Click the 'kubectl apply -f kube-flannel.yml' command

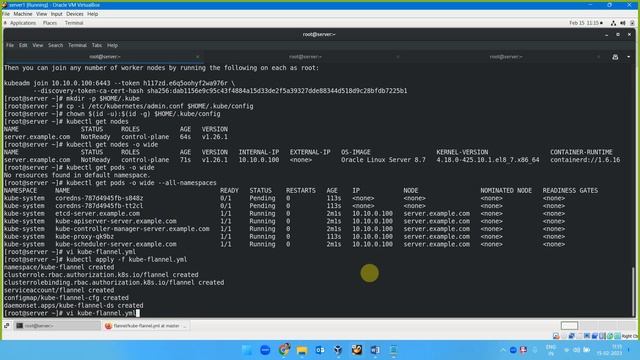(x=127, y=260)
